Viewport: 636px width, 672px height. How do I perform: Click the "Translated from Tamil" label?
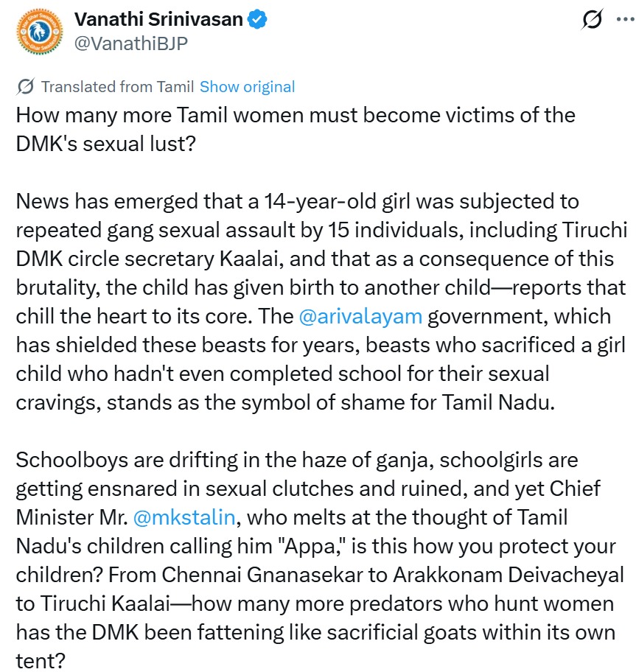(117, 87)
